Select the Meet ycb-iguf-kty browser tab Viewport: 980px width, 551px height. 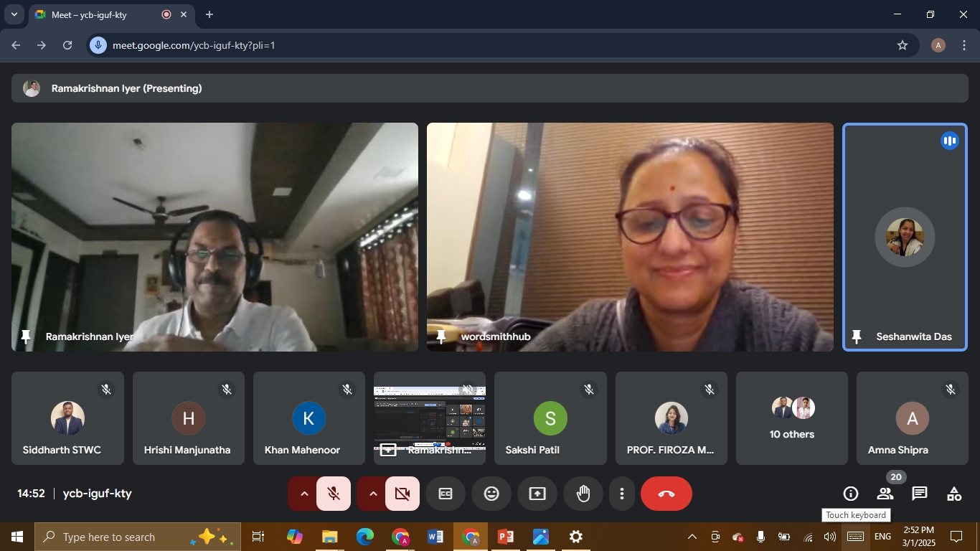[x=100, y=14]
